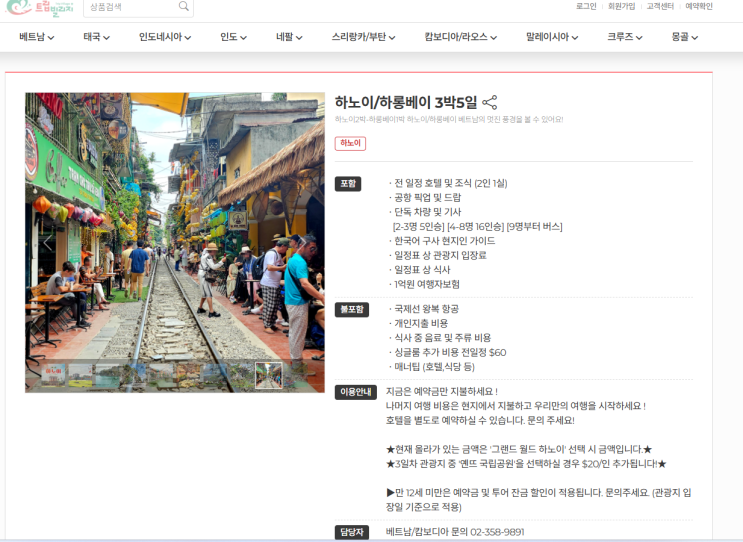Click the 포함 label badge
Image resolution: width=743 pixels, height=542 pixels.
tap(348, 184)
